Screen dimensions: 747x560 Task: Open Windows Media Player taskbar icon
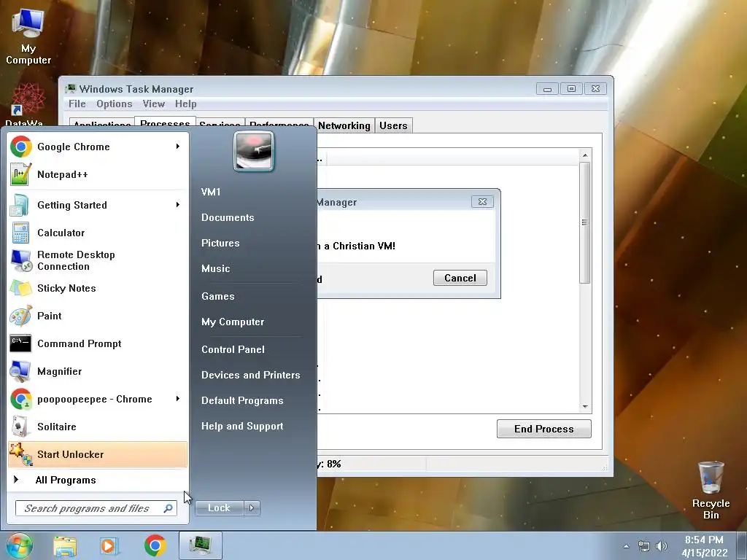(109, 545)
